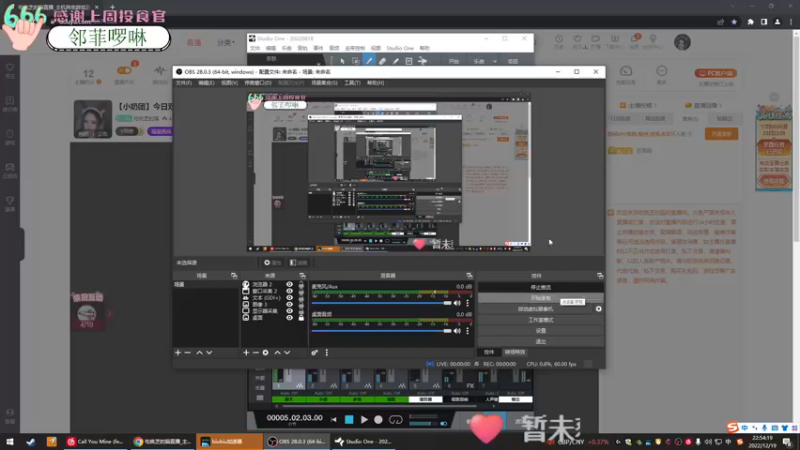Open audio mixer three-dot menu at bottom
The image size is (800, 450).
coord(327,353)
